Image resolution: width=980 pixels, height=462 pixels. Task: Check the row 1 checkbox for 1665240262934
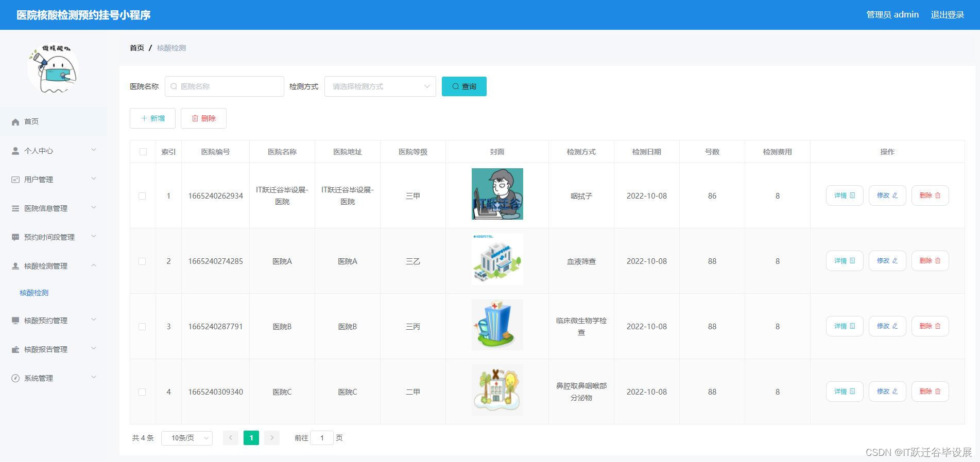(x=142, y=196)
